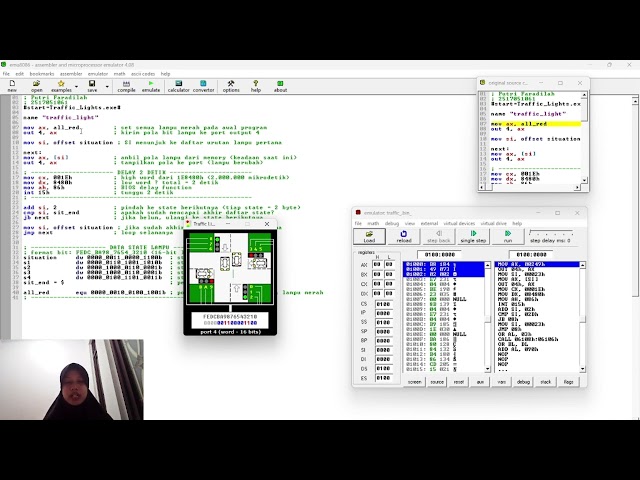Viewport: 640px width, 480px height.
Task: Adjust the step delay slider
Action: 551,233
